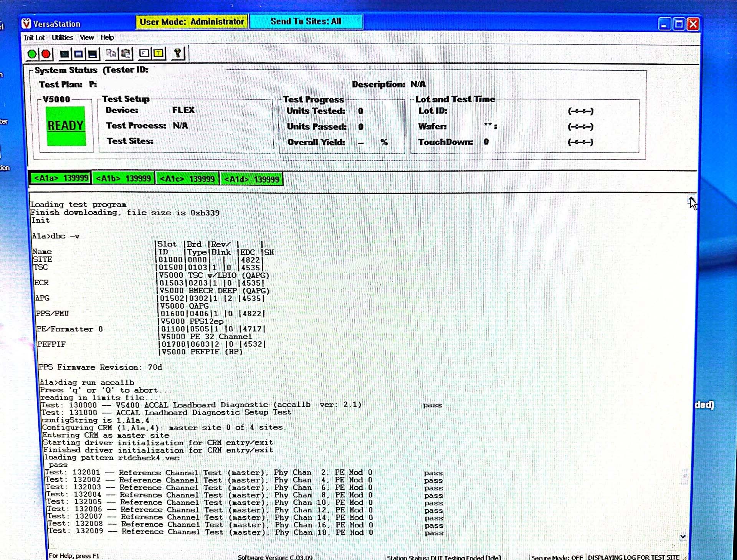Click the Send To Sites: All banner
737x560 pixels.
tap(306, 21)
